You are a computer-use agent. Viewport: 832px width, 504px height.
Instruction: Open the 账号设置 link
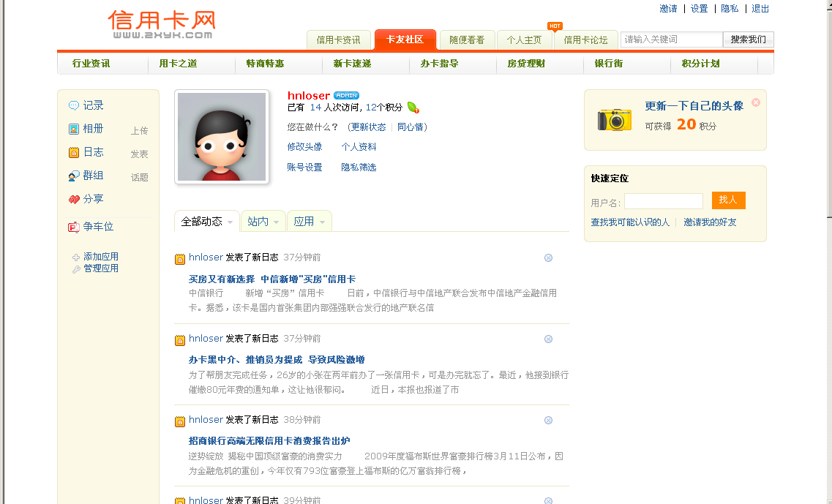304,168
